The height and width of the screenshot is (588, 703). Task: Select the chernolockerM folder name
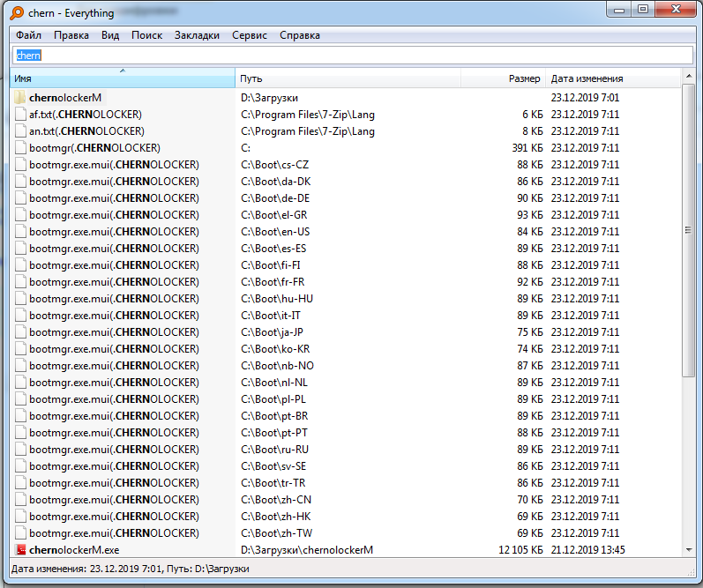click(65, 97)
